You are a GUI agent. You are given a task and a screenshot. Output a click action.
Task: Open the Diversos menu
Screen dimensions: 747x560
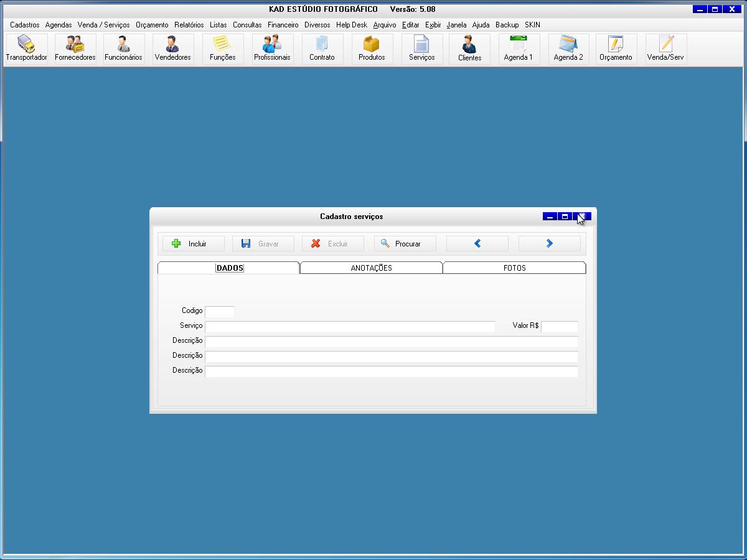tap(317, 25)
